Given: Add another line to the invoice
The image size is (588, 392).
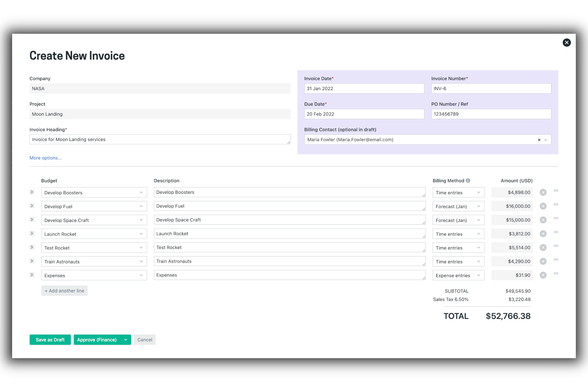Looking at the screenshot, I should (64, 291).
